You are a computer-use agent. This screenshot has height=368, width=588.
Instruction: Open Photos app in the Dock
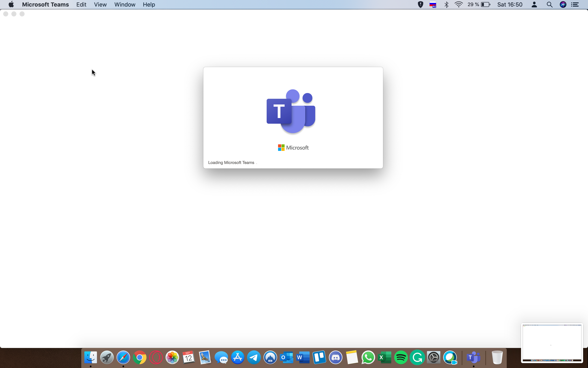click(172, 357)
